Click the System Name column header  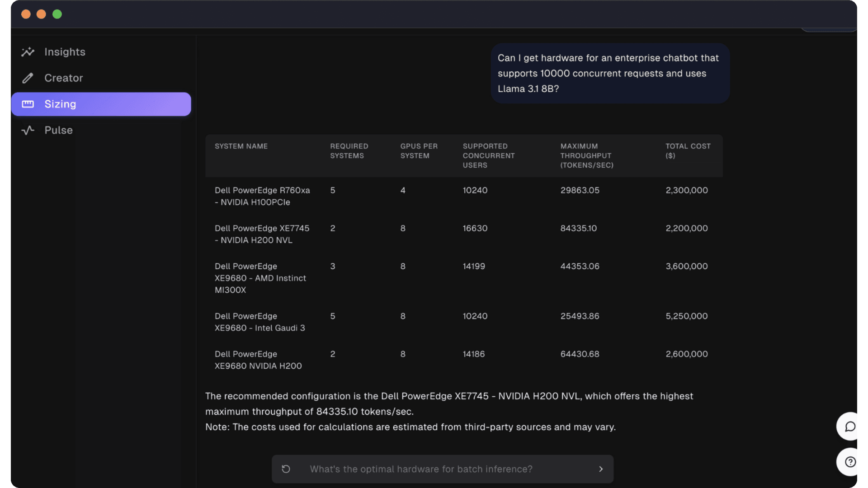(241, 146)
